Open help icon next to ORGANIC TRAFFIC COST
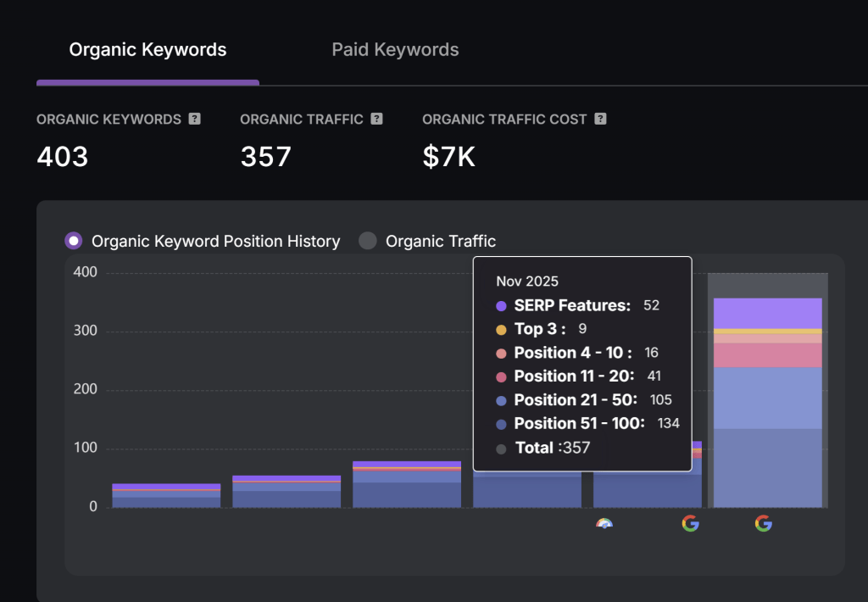This screenshot has width=868, height=602. [600, 120]
